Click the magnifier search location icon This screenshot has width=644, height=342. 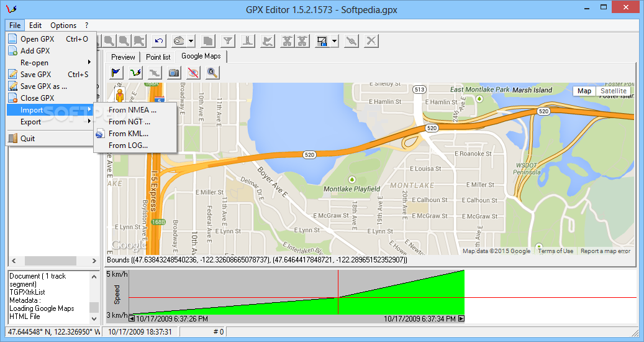click(212, 73)
